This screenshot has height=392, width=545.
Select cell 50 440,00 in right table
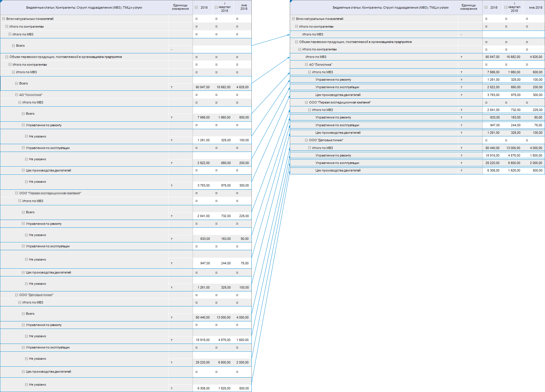pos(493,148)
